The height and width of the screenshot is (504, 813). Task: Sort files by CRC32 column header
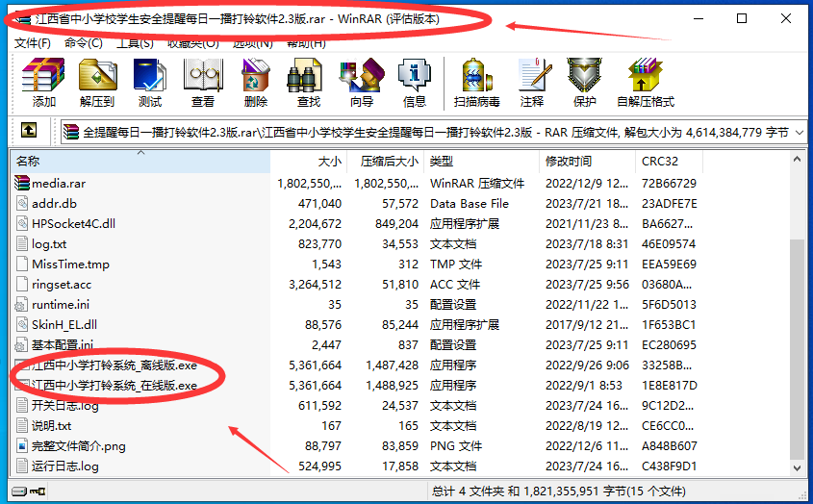pos(669,162)
